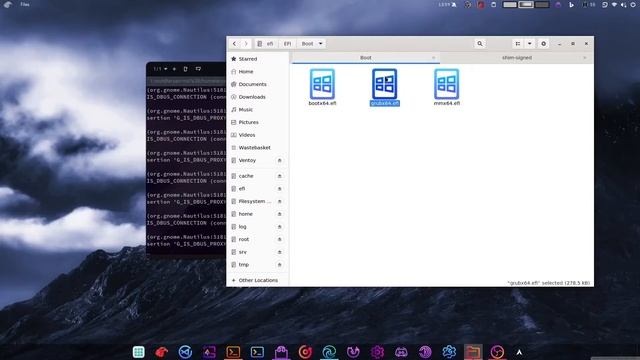Add a new tab in the terminal
The width and height of the screenshot is (640, 360).
[174, 69]
